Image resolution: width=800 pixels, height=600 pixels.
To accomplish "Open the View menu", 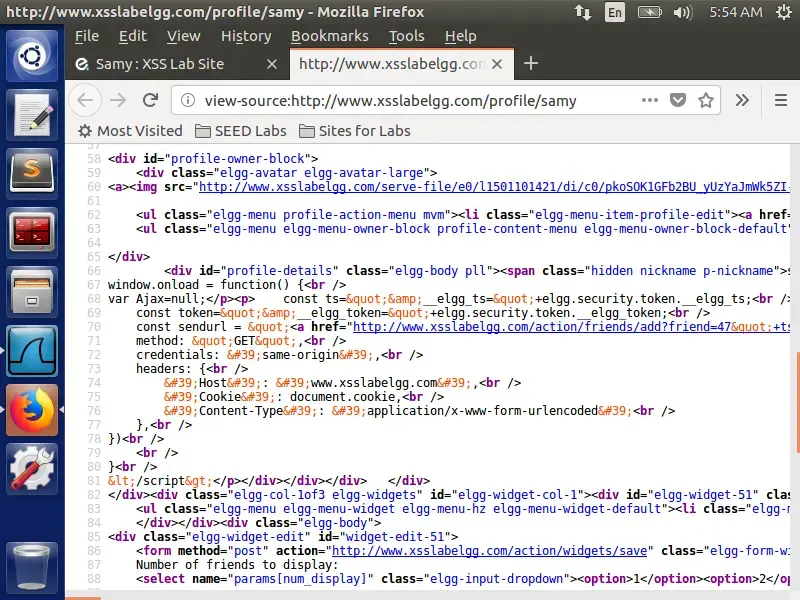I will (184, 36).
